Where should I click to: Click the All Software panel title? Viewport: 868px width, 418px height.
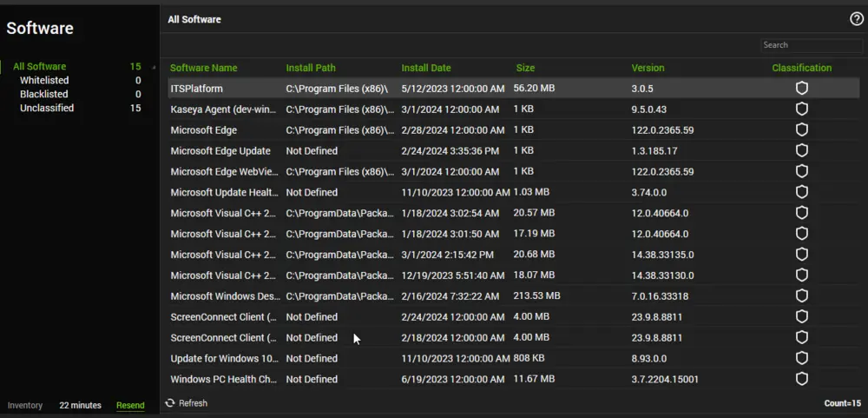194,19
